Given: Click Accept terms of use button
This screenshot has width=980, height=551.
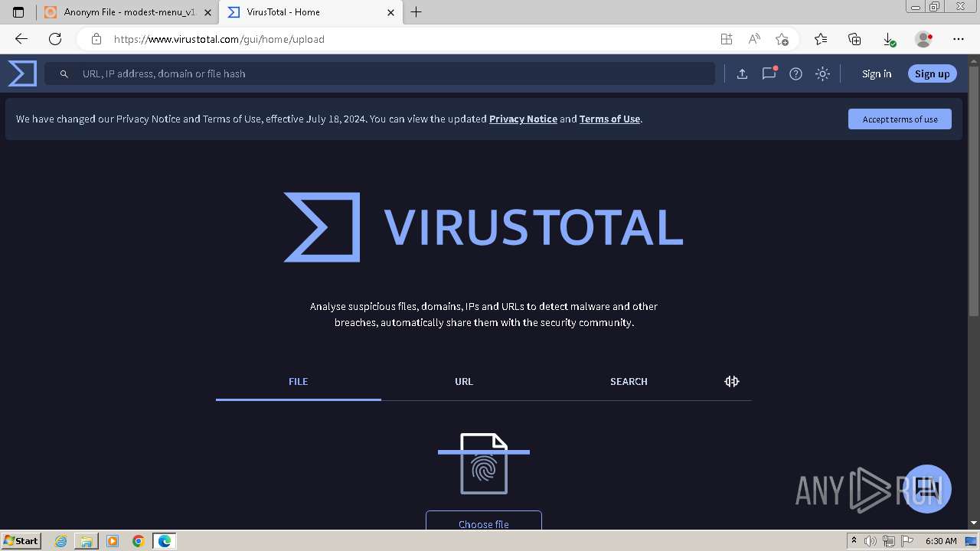Looking at the screenshot, I should [900, 119].
